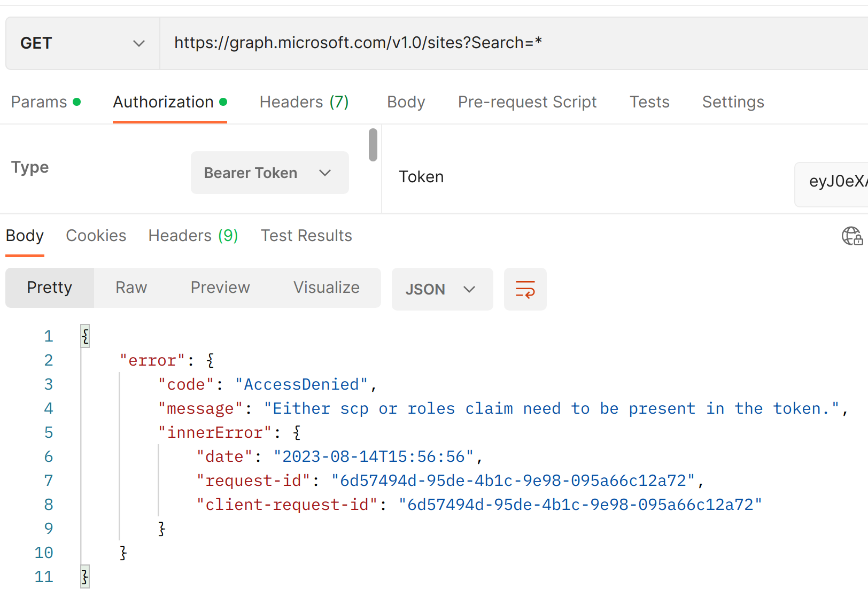Image resolution: width=868 pixels, height=604 pixels.
Task: Open the Pre-request Script tab
Action: 527,102
